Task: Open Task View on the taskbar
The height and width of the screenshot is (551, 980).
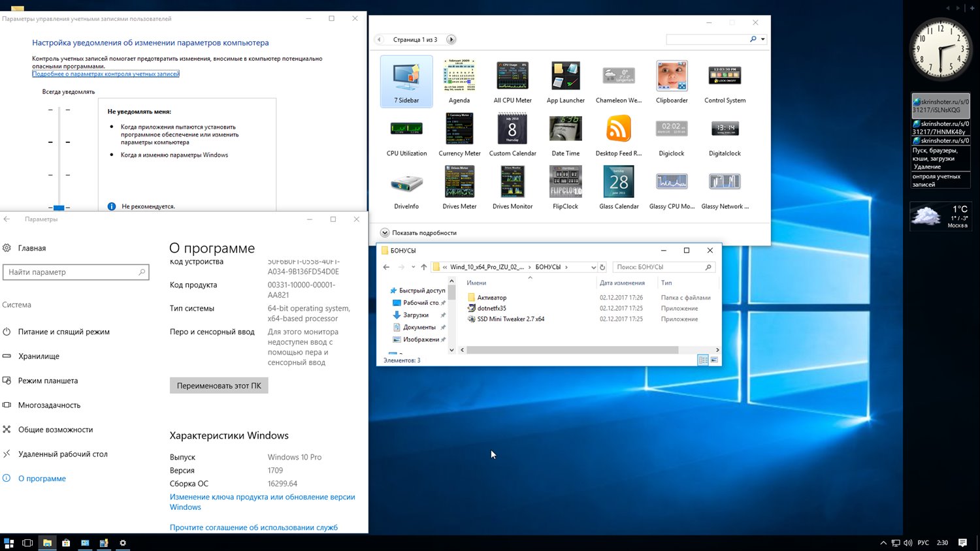Action: pos(27,543)
